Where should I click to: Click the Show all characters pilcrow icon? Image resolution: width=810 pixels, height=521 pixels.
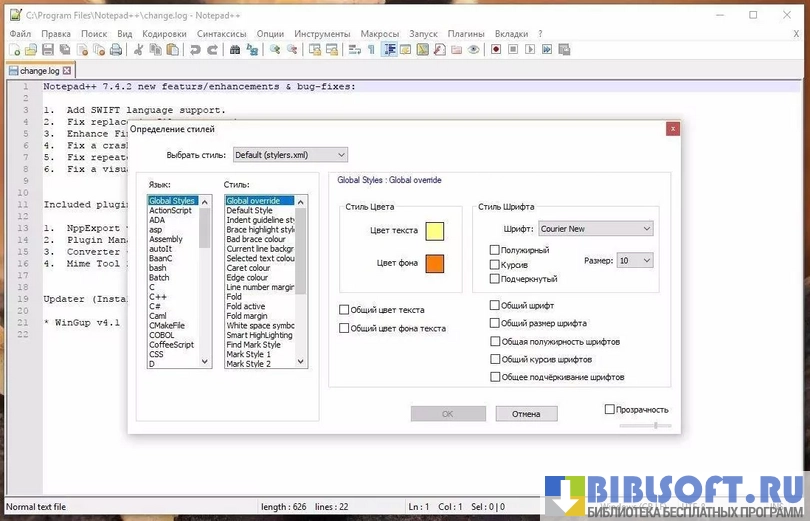pos(371,49)
